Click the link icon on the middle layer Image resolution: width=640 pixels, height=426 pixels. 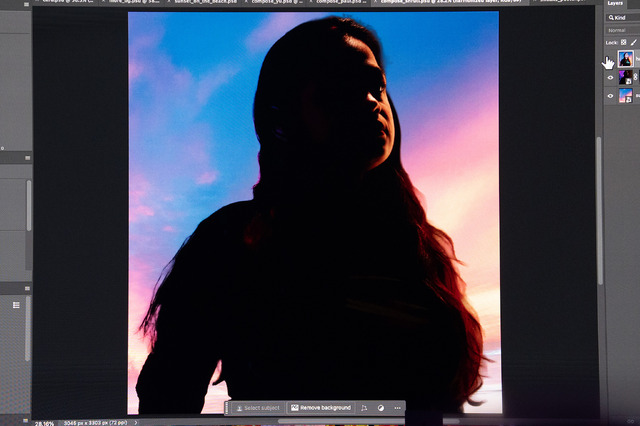636,77
